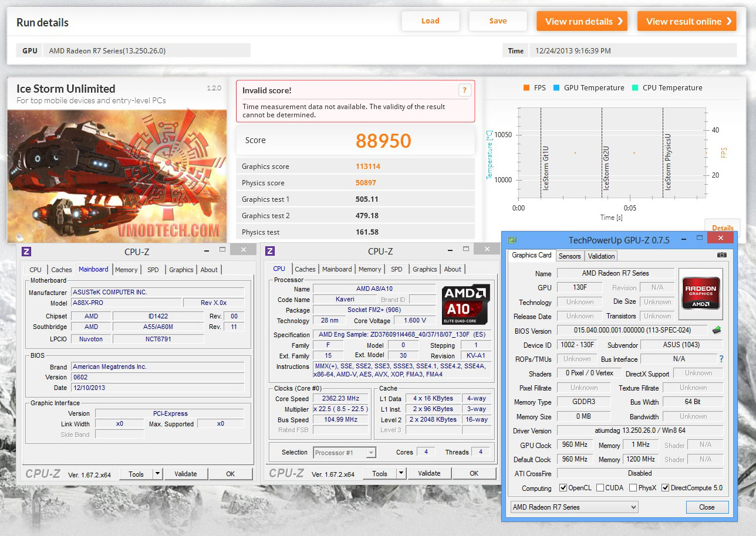Viewport: 756px width, 536px height.
Task: Open Mainboard tab in the Processor CPU-Z window
Action: 337,269
